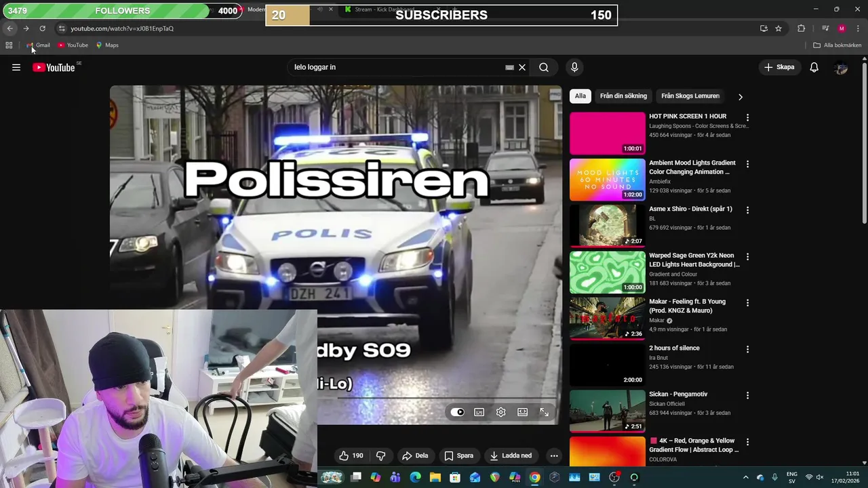The height and width of the screenshot is (488, 868).
Task: Share the video using Dela
Action: (415, 455)
